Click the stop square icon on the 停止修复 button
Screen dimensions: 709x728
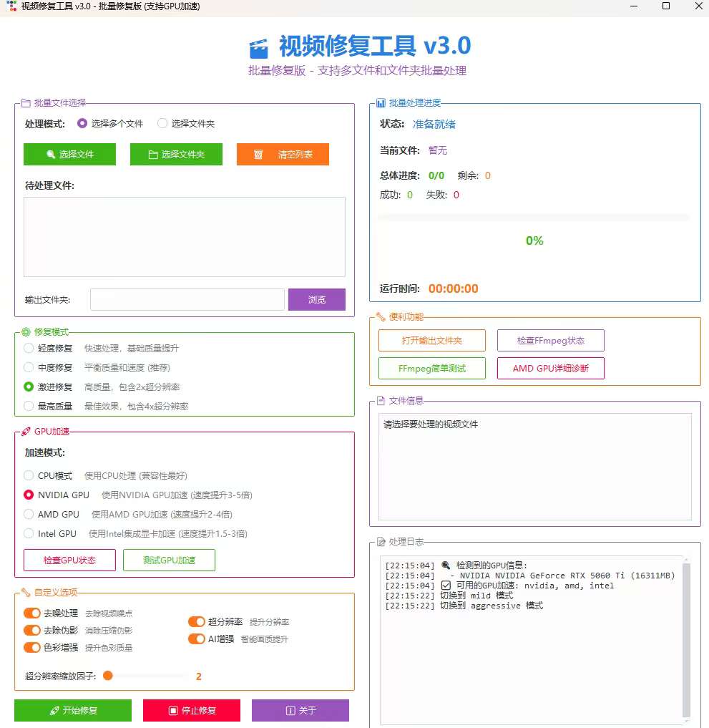(x=172, y=710)
